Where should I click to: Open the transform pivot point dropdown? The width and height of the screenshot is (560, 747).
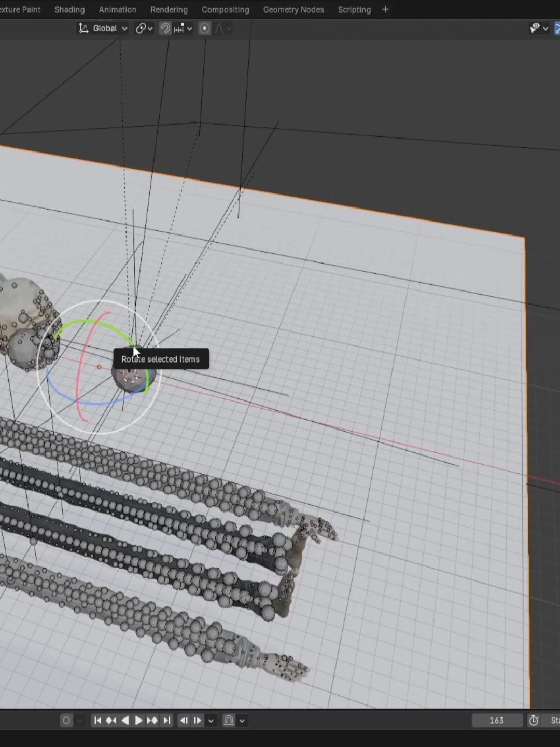[144, 29]
